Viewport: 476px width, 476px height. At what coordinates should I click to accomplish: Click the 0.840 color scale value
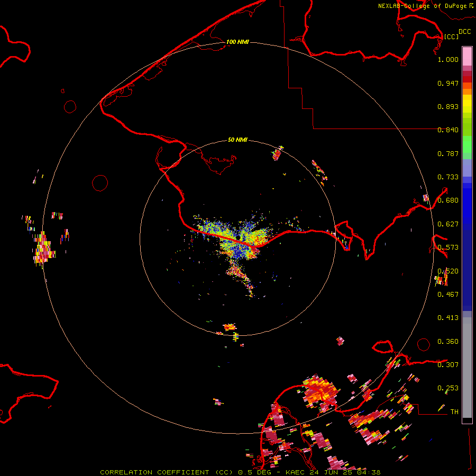pos(448,130)
